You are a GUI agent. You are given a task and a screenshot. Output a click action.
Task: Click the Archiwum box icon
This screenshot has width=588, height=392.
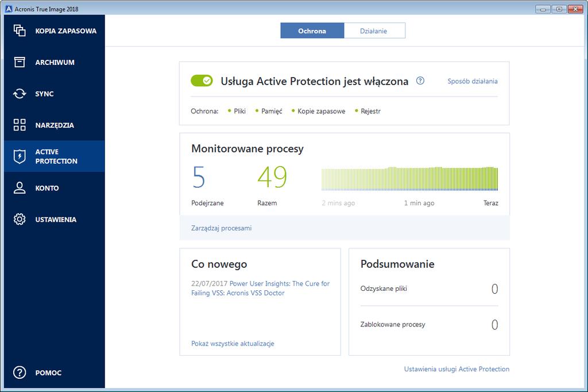(20, 62)
